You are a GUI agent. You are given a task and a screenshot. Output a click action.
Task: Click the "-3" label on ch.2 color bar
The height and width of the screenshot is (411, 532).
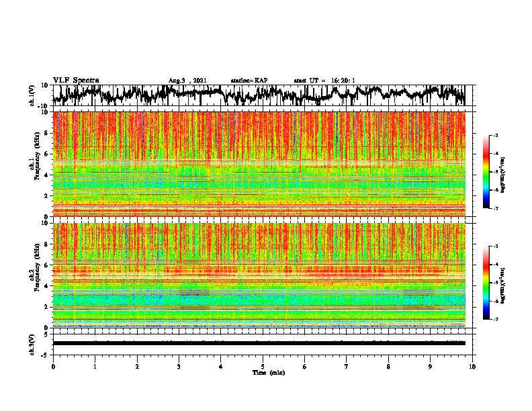[495, 246]
